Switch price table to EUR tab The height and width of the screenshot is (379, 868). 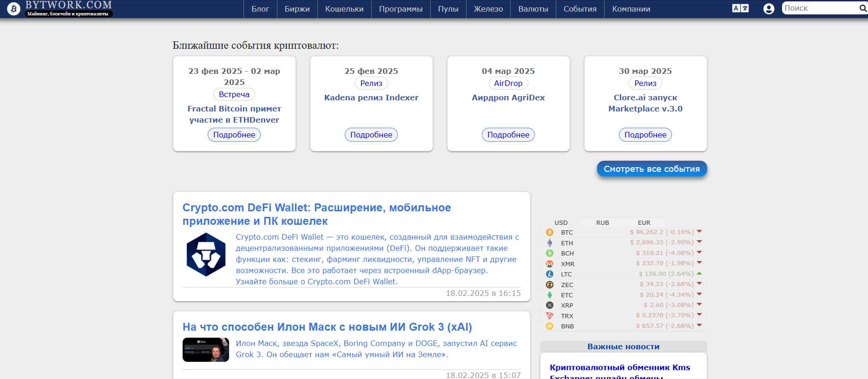pos(644,222)
